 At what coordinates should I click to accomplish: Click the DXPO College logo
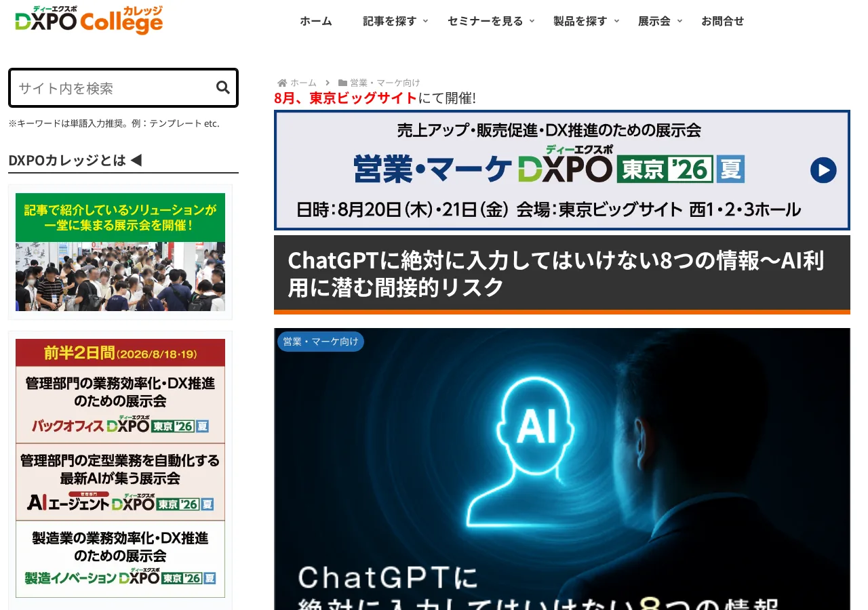[x=89, y=20]
